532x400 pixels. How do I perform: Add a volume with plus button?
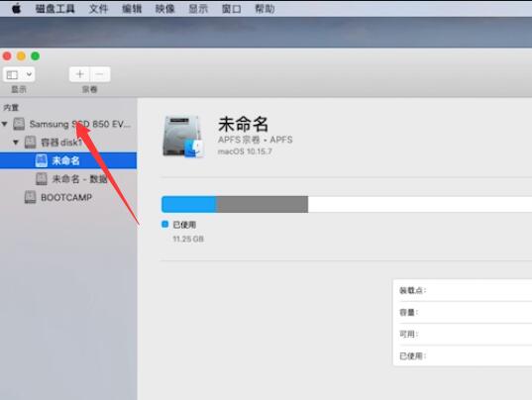[x=79, y=74]
